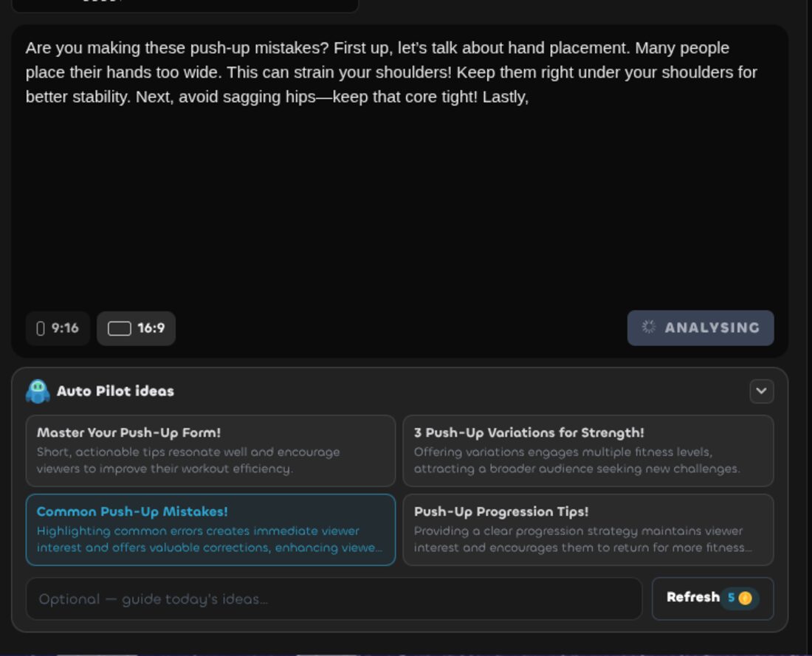Choose the 3 Push-Up Variations for Strength idea

tap(588, 450)
